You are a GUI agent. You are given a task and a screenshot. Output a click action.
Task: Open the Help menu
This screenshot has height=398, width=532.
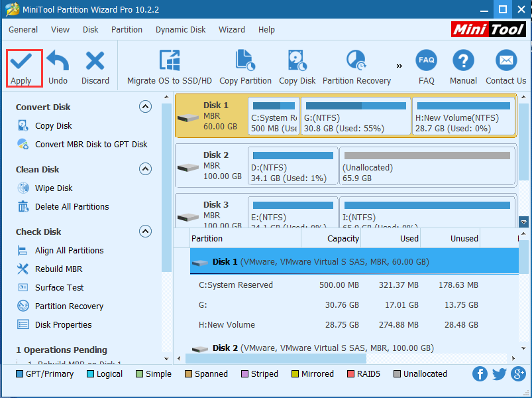tap(266, 30)
